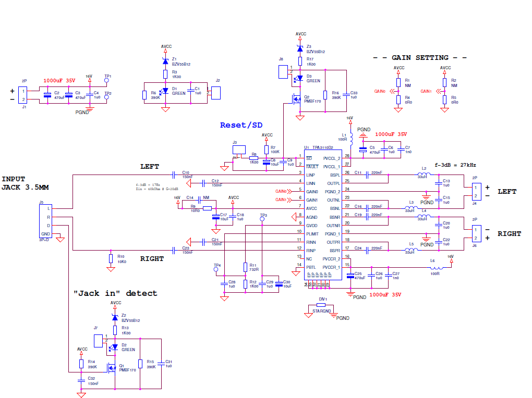Click the J5 input jack connector symbol

(45, 221)
